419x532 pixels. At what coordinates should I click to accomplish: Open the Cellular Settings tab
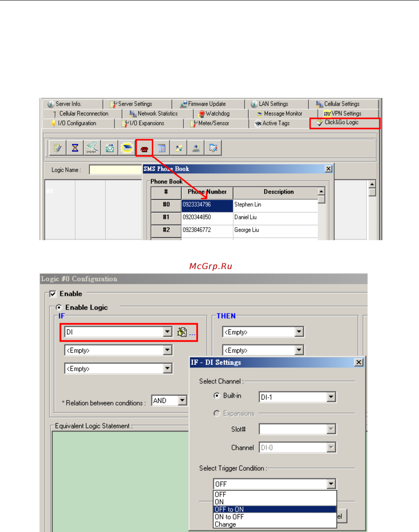(344, 104)
